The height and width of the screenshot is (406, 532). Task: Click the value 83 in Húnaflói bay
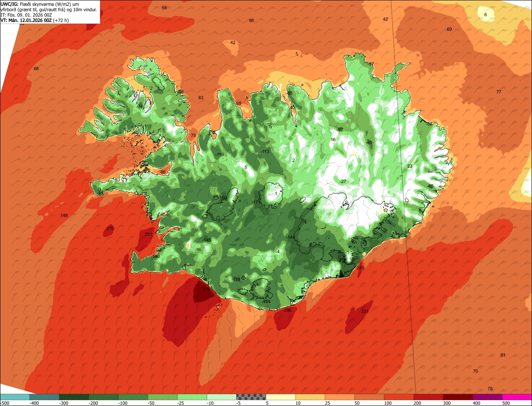(x=201, y=98)
